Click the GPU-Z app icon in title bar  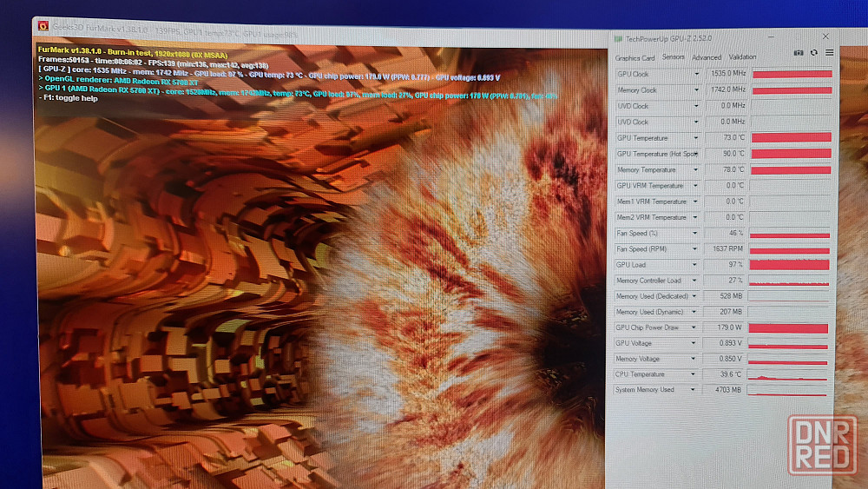(x=618, y=38)
